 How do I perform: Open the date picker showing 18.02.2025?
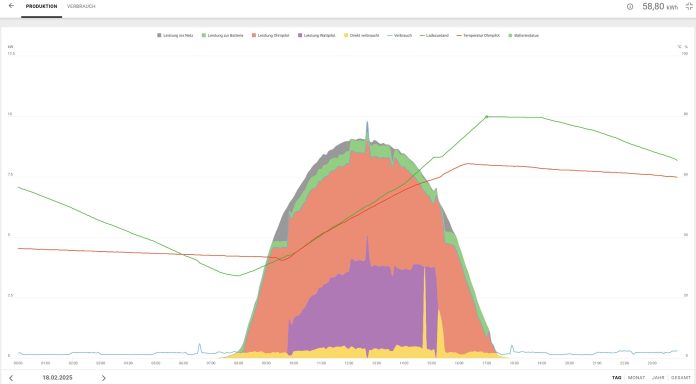(57, 378)
